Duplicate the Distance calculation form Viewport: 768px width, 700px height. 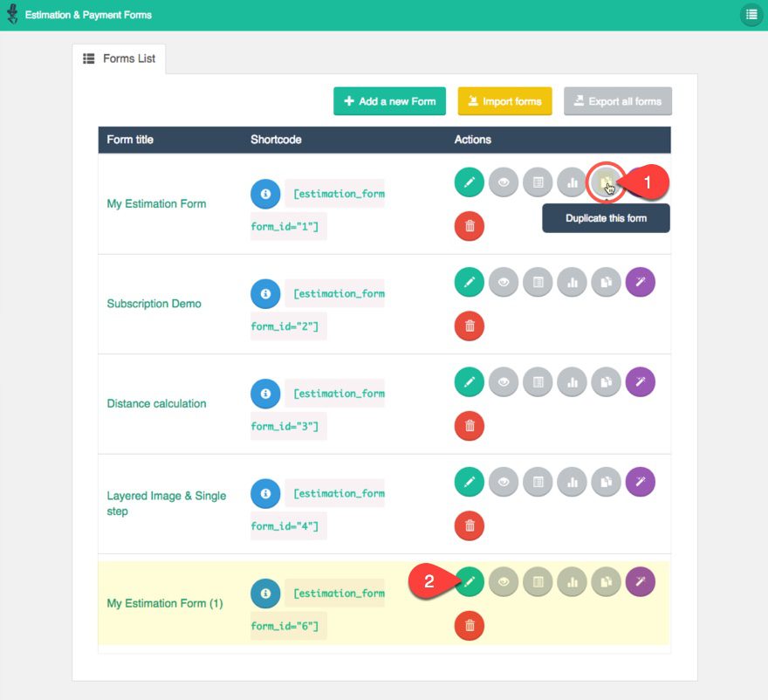click(x=606, y=381)
